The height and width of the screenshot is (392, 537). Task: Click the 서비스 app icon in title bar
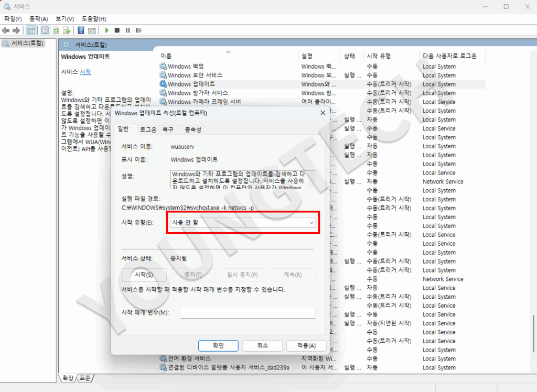[7, 6]
